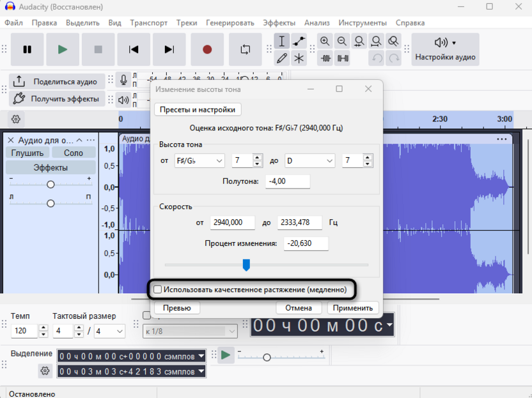Open Настройки аудио dropdown
532x398 pixels.
(445, 49)
